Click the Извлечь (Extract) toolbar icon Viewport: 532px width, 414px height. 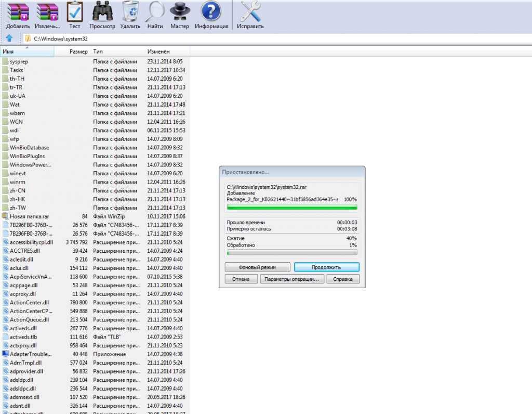point(47,12)
